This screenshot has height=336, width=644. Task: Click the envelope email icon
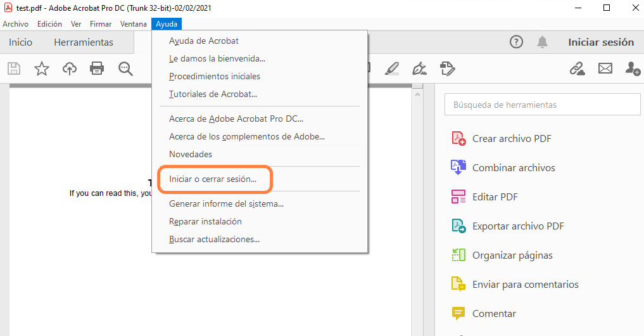click(x=605, y=68)
